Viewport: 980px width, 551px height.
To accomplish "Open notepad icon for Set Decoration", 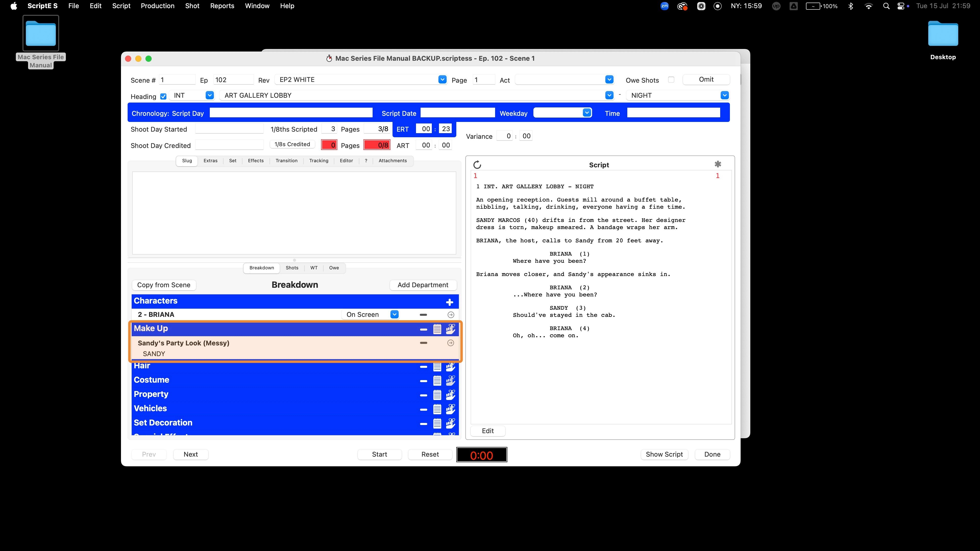I will pos(437,423).
